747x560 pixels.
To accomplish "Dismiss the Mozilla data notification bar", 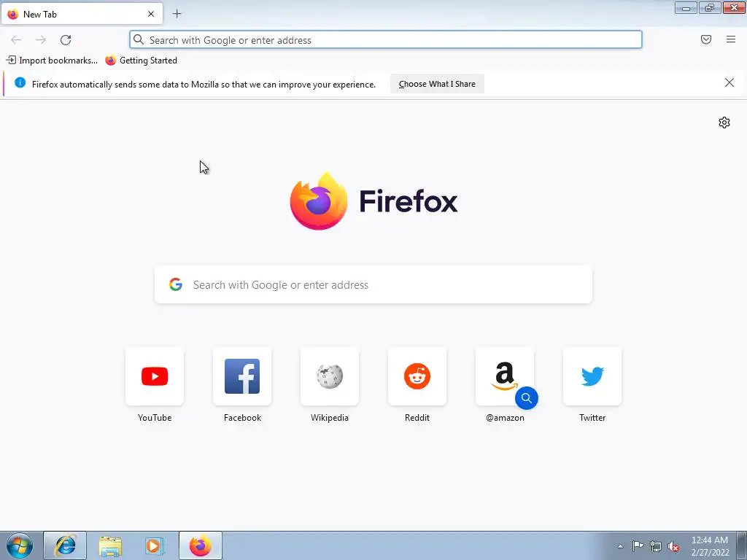I will [x=729, y=83].
